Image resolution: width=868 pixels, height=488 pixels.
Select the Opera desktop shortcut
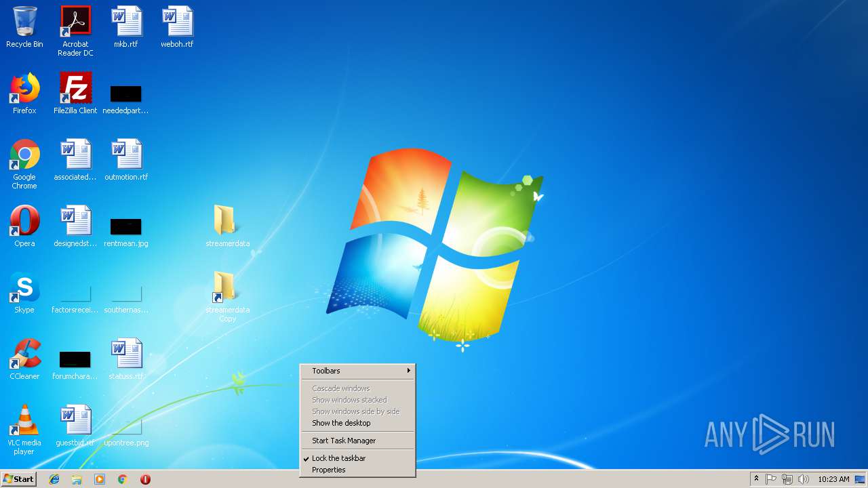[x=24, y=226]
